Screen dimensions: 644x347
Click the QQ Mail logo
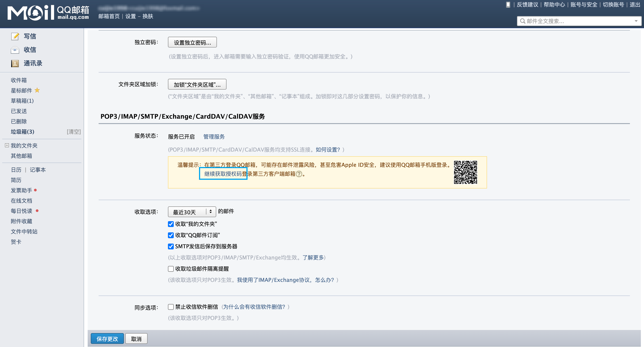click(48, 13)
